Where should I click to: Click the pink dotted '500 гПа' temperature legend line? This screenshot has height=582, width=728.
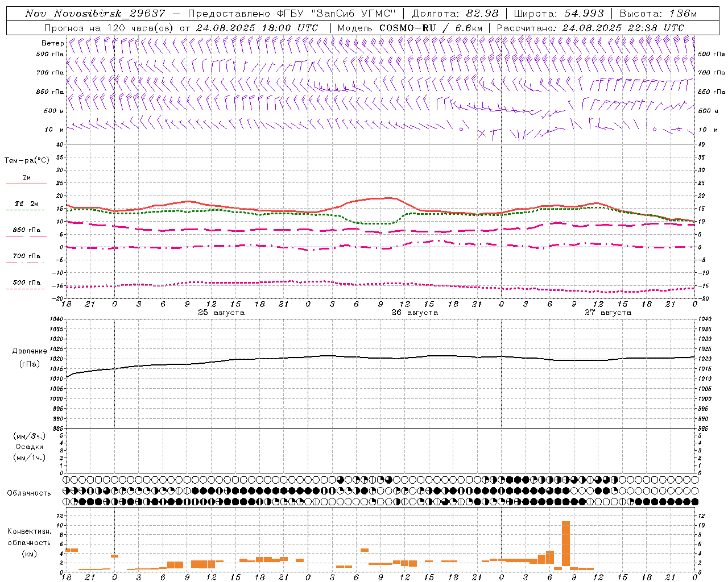(x=26, y=289)
